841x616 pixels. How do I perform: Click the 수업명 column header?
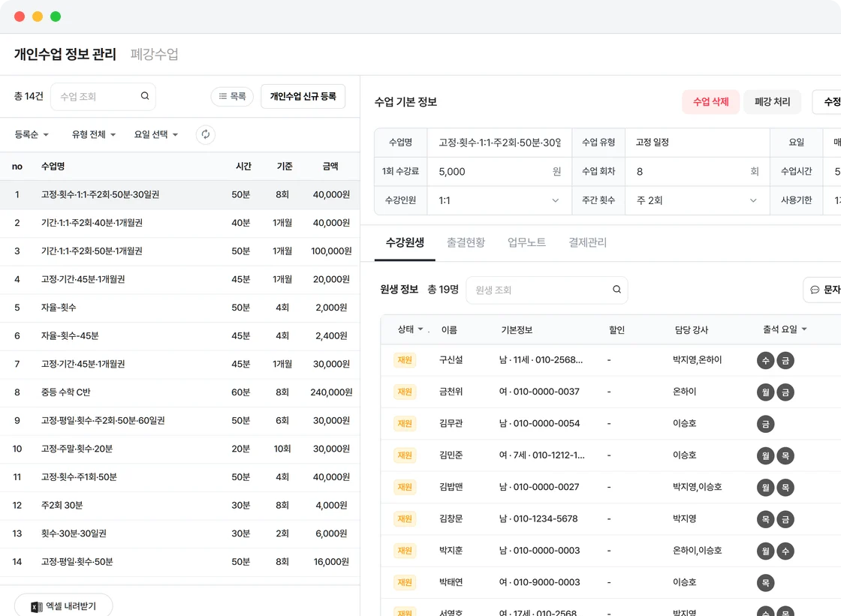(x=53, y=167)
